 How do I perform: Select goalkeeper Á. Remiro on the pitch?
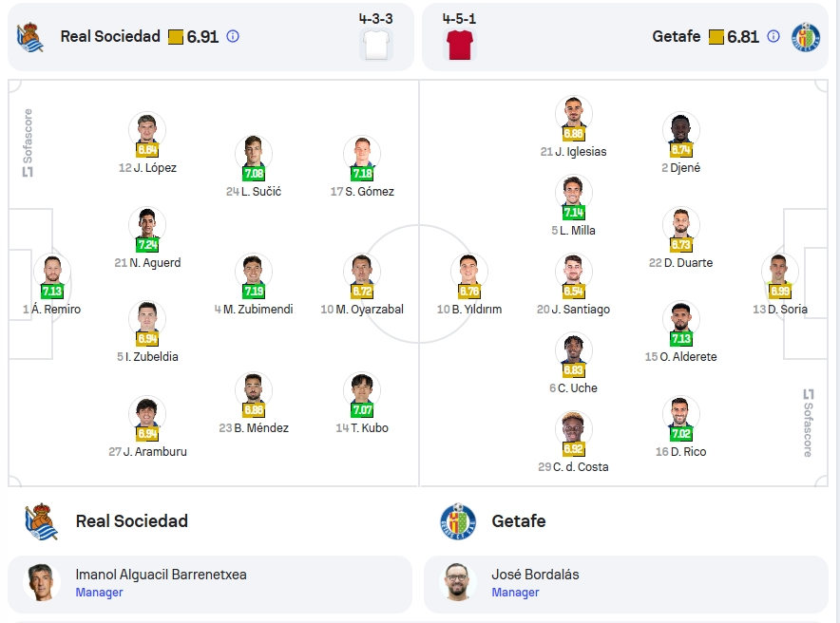point(52,285)
